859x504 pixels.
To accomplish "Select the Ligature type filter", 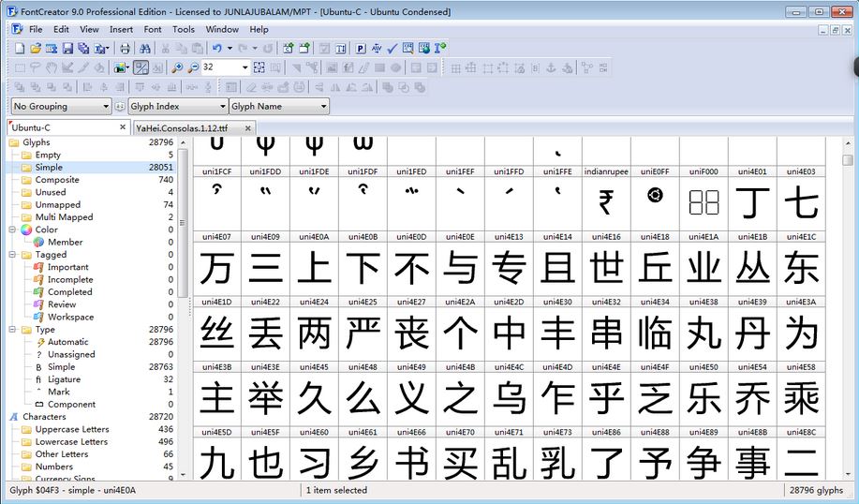I will (64, 379).
